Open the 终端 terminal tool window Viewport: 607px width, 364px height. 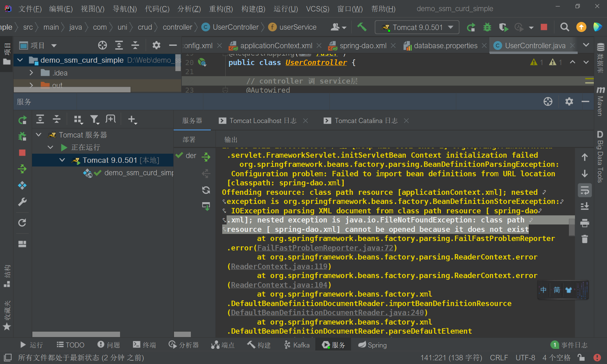coord(144,345)
